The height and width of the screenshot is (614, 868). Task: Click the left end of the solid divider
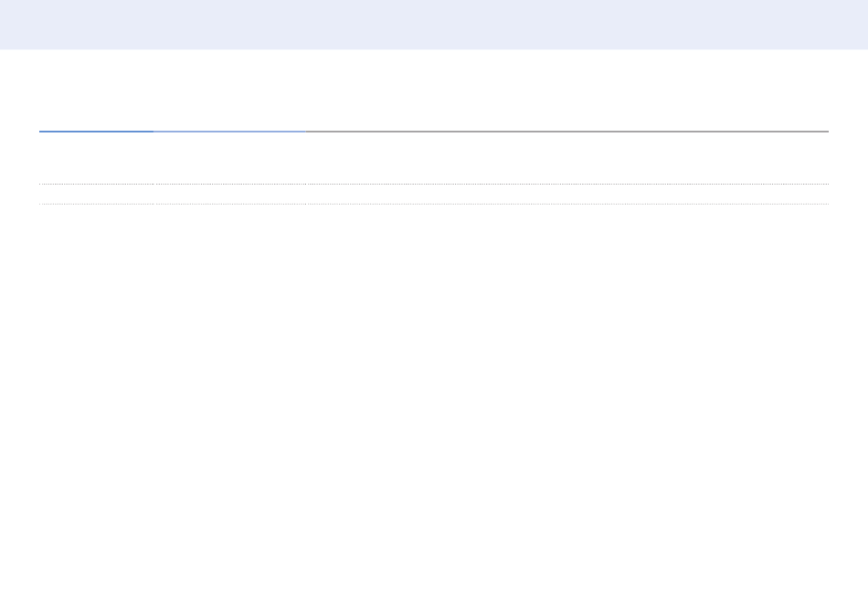[x=42, y=132]
